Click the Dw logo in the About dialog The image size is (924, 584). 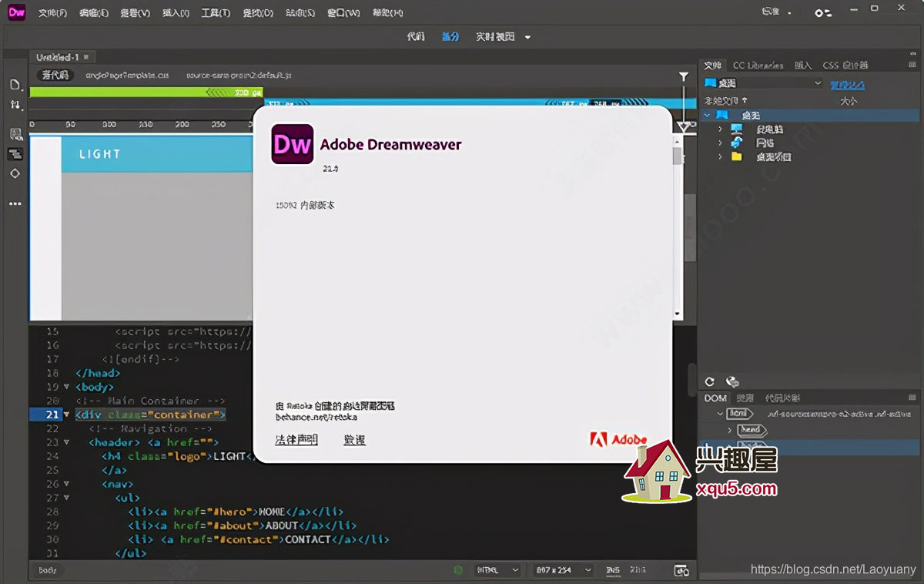(292, 144)
